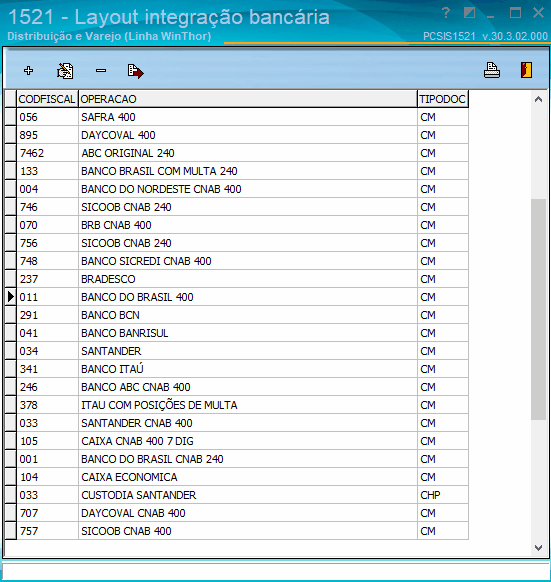Click code 341 cell
The width and height of the screenshot is (551, 582).
tap(48, 369)
